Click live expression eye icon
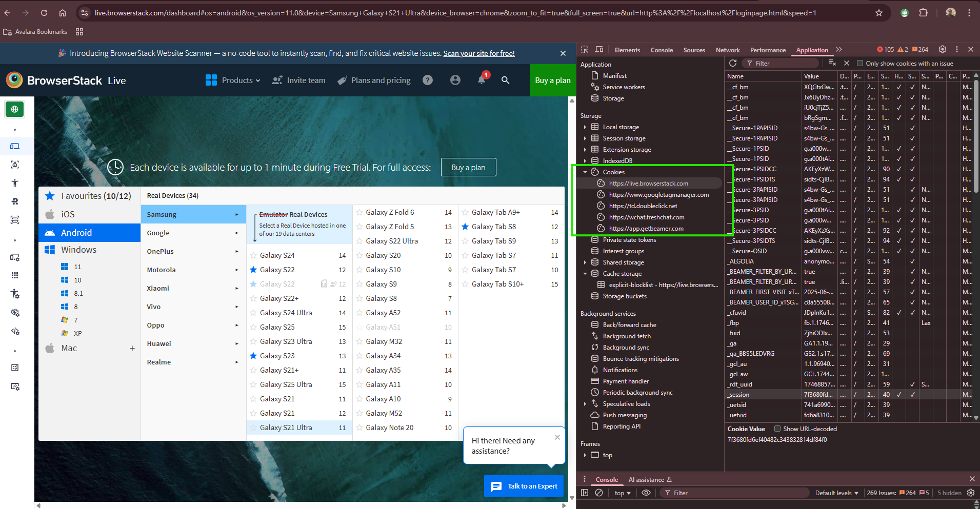The width and height of the screenshot is (980, 509). click(x=646, y=493)
